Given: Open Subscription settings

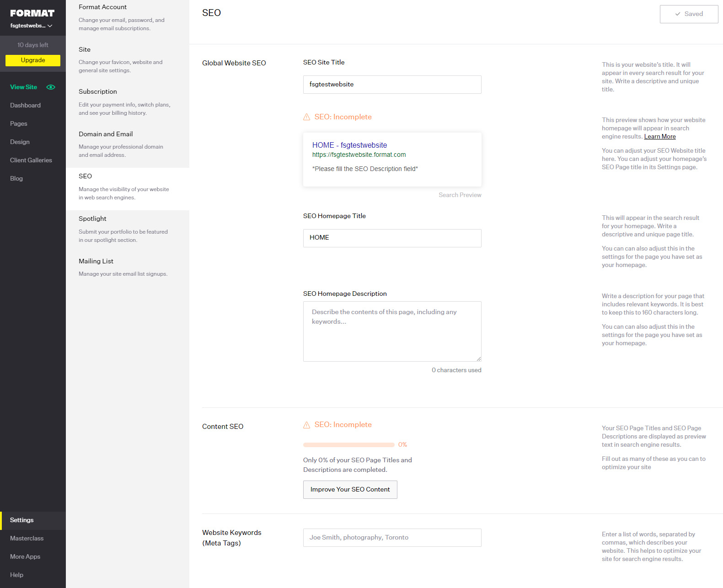Looking at the screenshot, I should 128,102.
